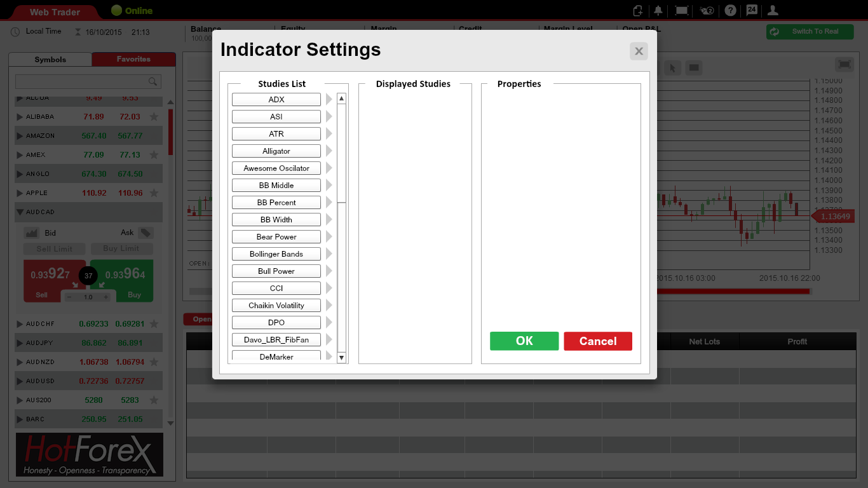This screenshot has width=868, height=488.
Task: Toggle favorite star for AUDCHF
Action: pos(154,324)
